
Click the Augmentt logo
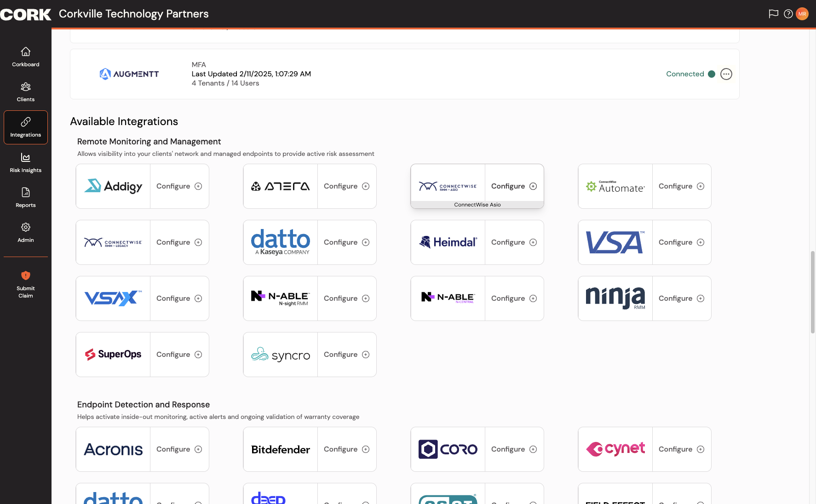[129, 74]
